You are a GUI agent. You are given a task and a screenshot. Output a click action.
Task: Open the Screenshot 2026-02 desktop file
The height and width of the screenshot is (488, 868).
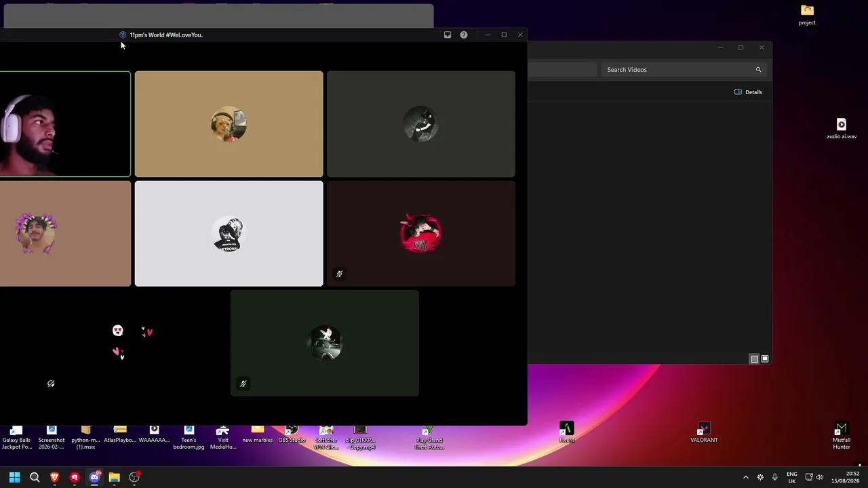point(51,438)
